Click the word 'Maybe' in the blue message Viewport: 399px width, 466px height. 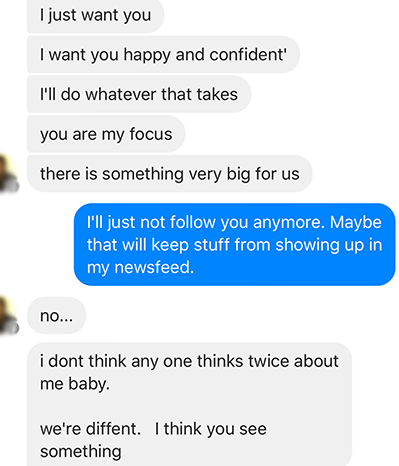(356, 222)
